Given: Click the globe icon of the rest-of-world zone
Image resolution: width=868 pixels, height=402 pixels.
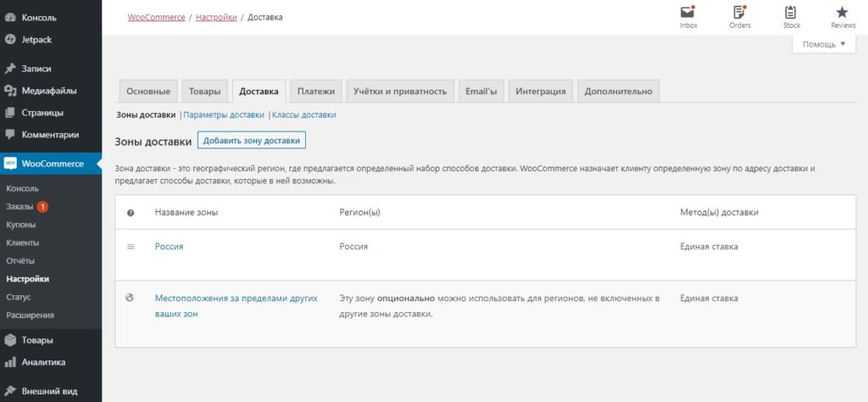Looking at the screenshot, I should 130,298.
